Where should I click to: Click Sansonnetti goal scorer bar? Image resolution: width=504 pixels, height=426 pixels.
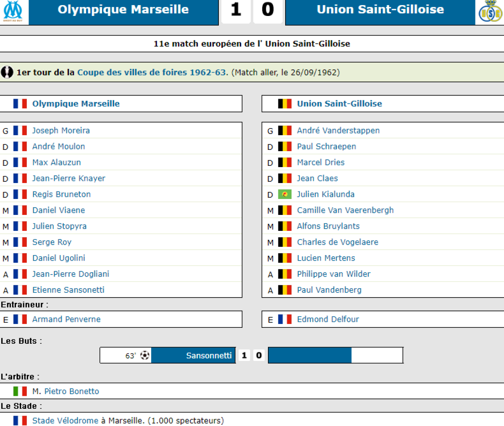tap(208, 355)
